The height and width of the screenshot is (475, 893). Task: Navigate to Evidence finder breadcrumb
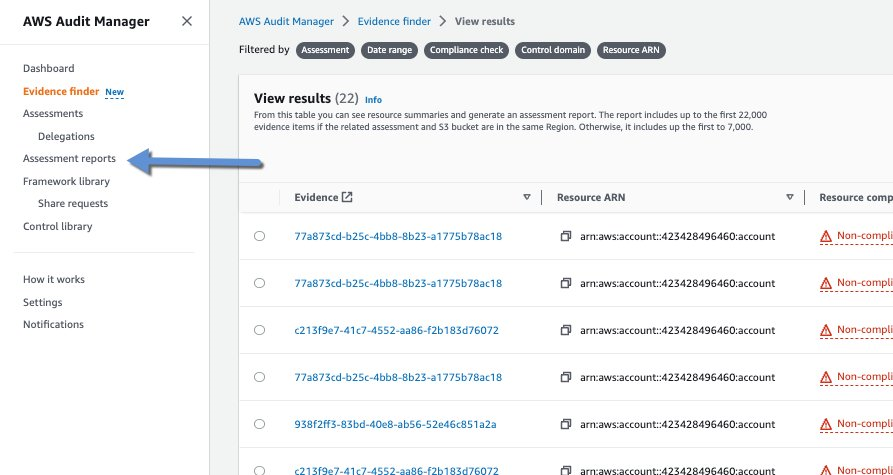pos(394,21)
